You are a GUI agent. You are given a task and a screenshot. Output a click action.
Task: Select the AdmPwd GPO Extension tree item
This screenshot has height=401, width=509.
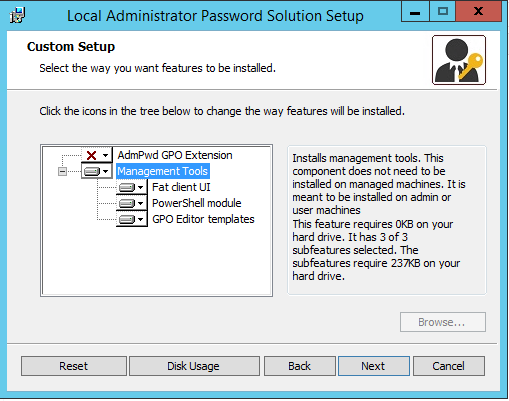pyautogui.click(x=175, y=155)
